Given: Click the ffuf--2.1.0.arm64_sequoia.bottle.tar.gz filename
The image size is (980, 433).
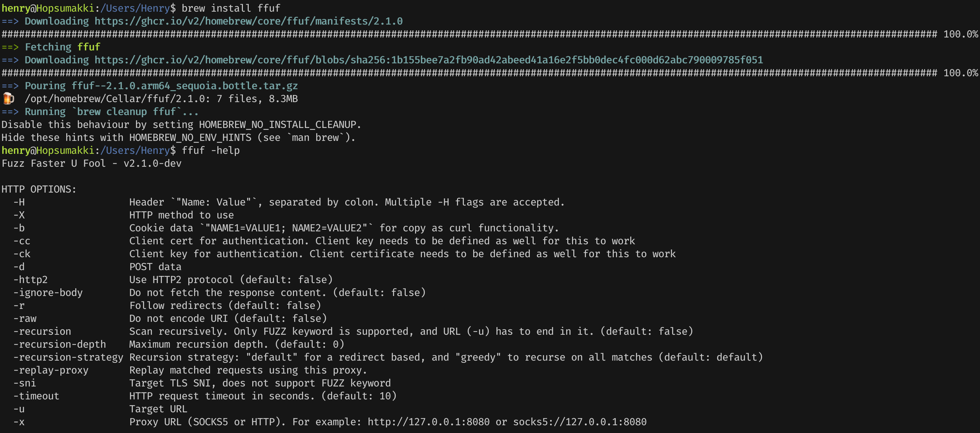Looking at the screenshot, I should click(x=184, y=86).
